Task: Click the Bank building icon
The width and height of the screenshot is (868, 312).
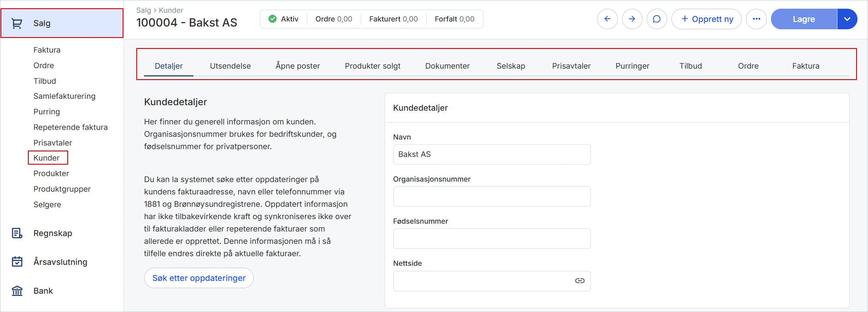Action: (x=17, y=291)
